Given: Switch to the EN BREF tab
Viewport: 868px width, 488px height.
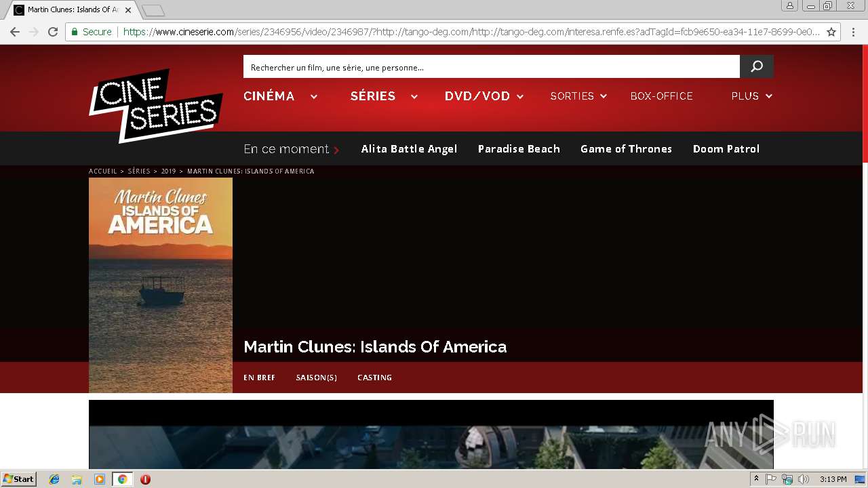Looking at the screenshot, I should (259, 378).
